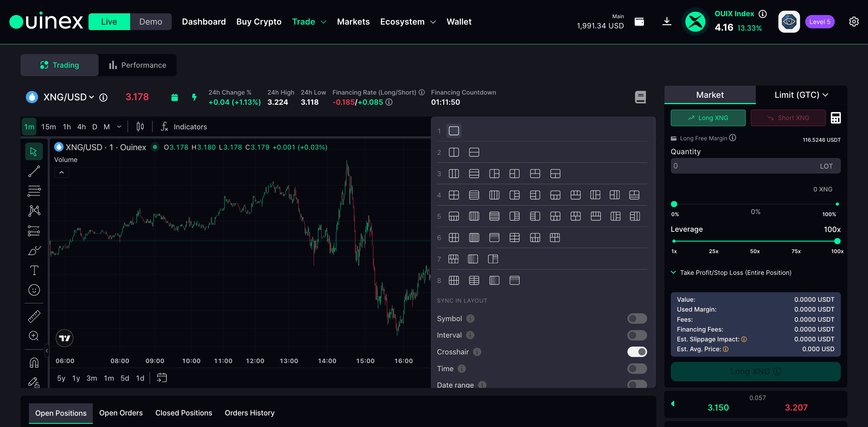Image resolution: width=868 pixels, height=427 pixels.
Task: Activate the chart zoom-in tool
Action: coord(34,336)
